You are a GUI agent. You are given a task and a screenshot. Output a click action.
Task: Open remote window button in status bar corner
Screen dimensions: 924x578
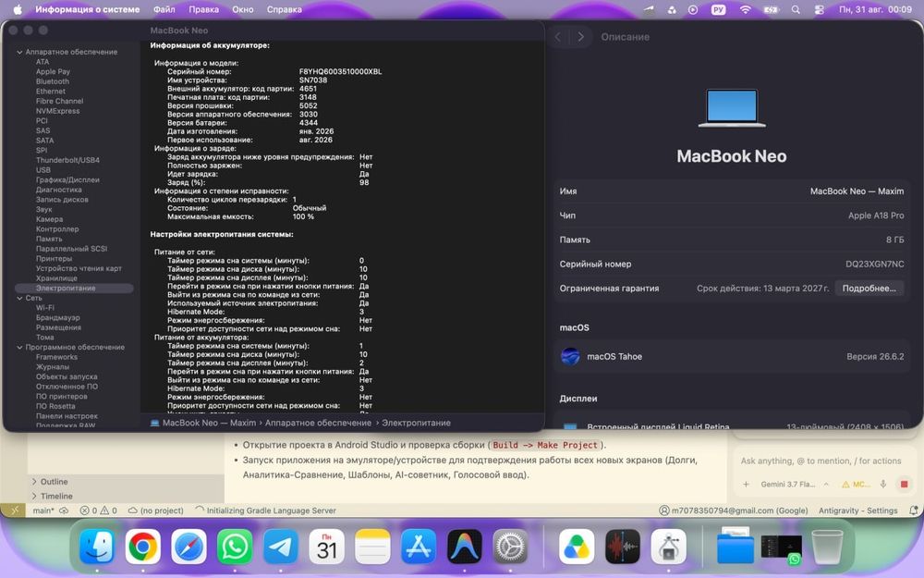[x=13, y=510]
